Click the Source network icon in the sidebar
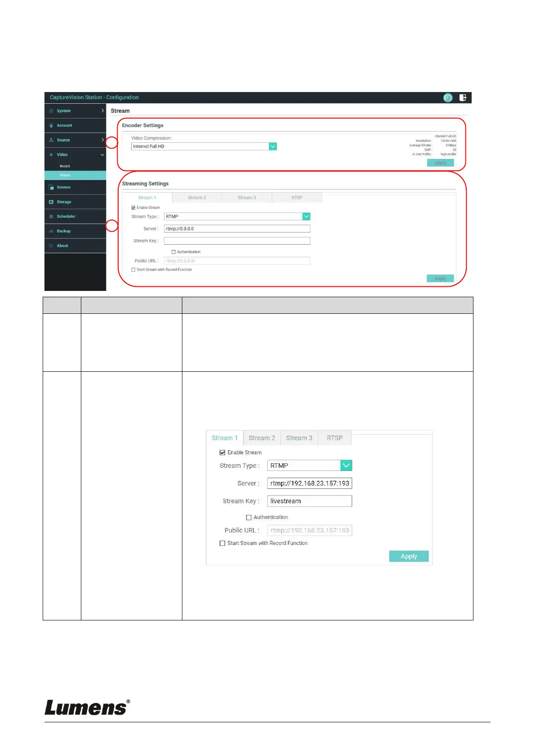The image size is (535, 756). (x=51, y=140)
